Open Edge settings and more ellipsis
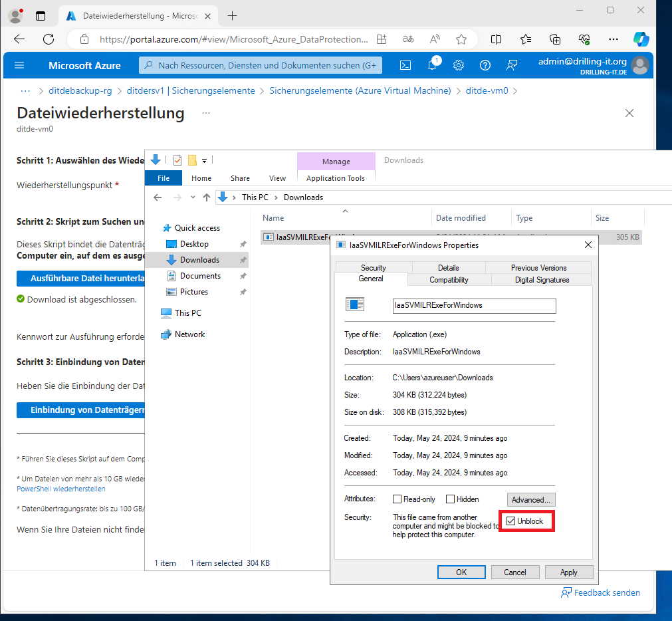The height and width of the screenshot is (621, 672). (614, 39)
